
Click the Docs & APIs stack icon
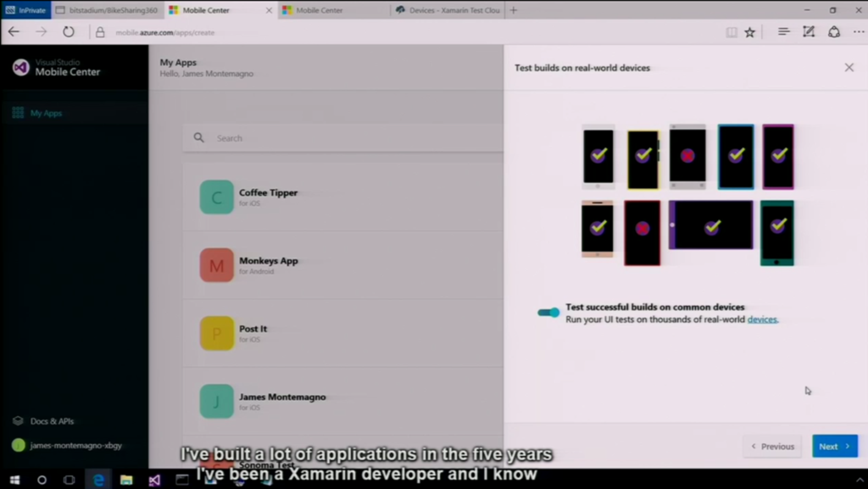pos(18,421)
